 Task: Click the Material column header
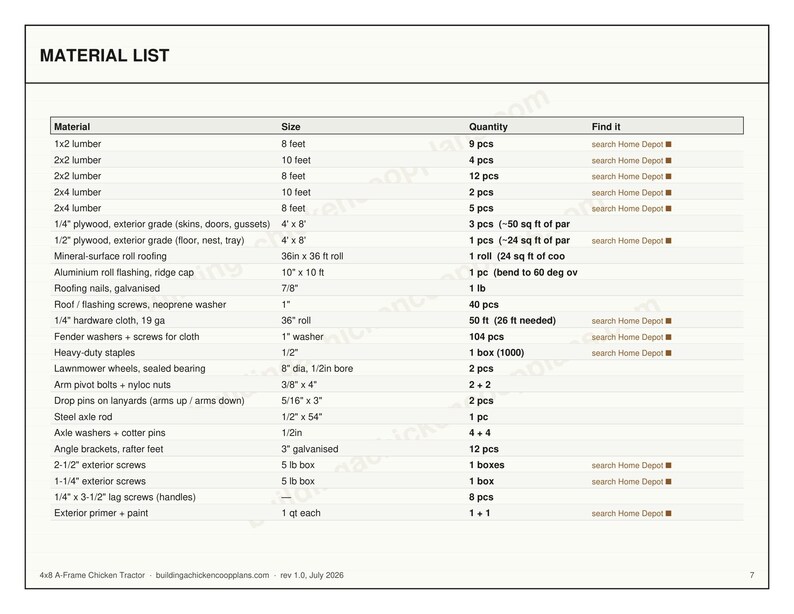(x=72, y=127)
